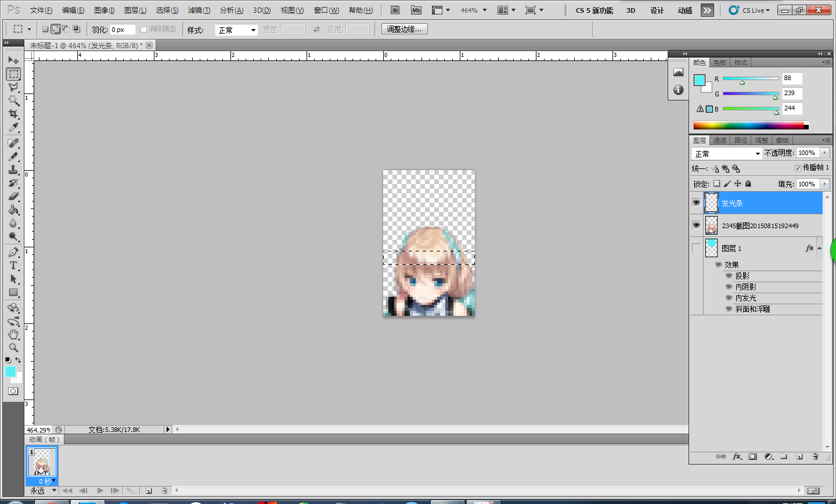The width and height of the screenshot is (836, 504).
Task: Launch Adobe Bridge from the top bar
Action: click(x=395, y=10)
